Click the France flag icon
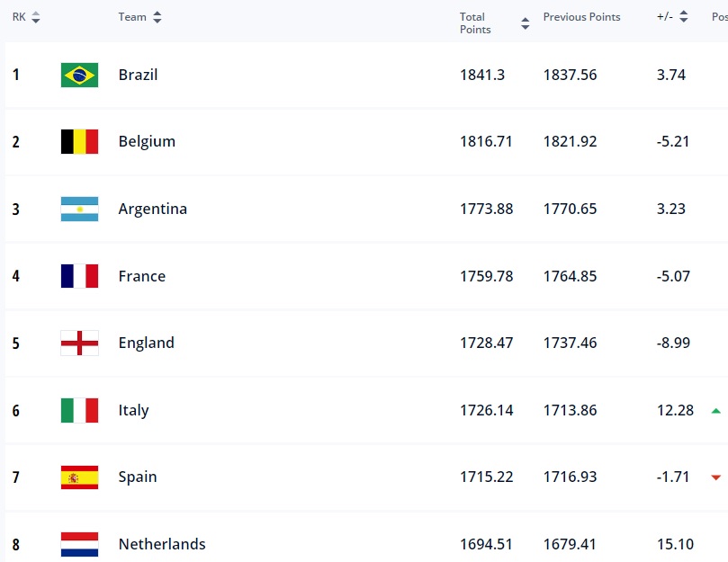This screenshot has height=562, width=728. tap(79, 275)
